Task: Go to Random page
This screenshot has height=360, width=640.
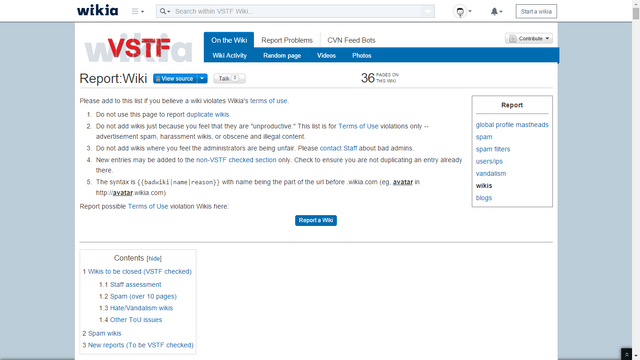Action: 282,56
